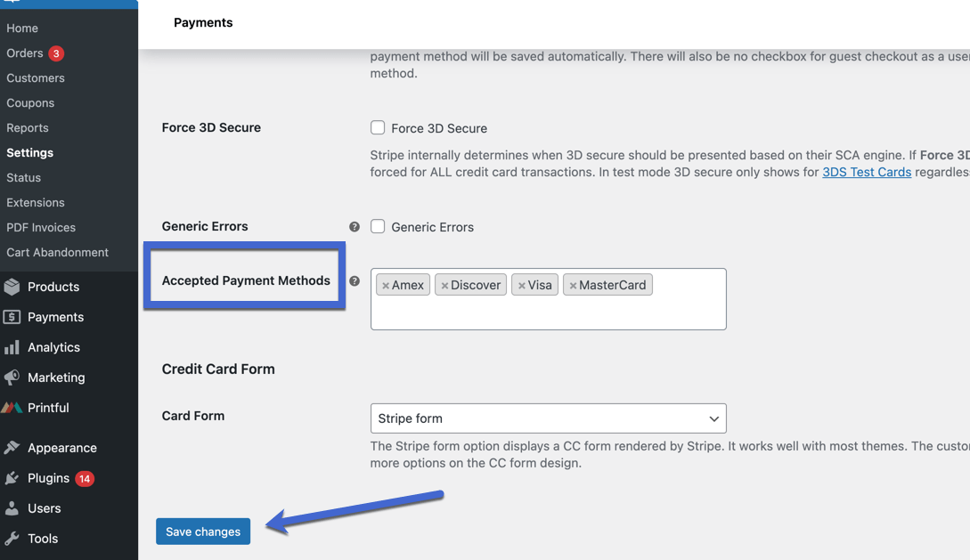Image resolution: width=970 pixels, height=560 pixels.
Task: Open Orders in the sidebar menu
Action: (x=25, y=53)
